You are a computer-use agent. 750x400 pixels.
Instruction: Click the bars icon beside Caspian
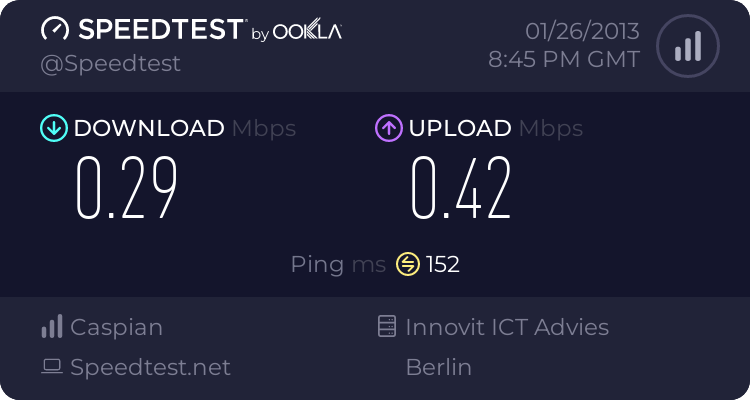[x=52, y=327]
